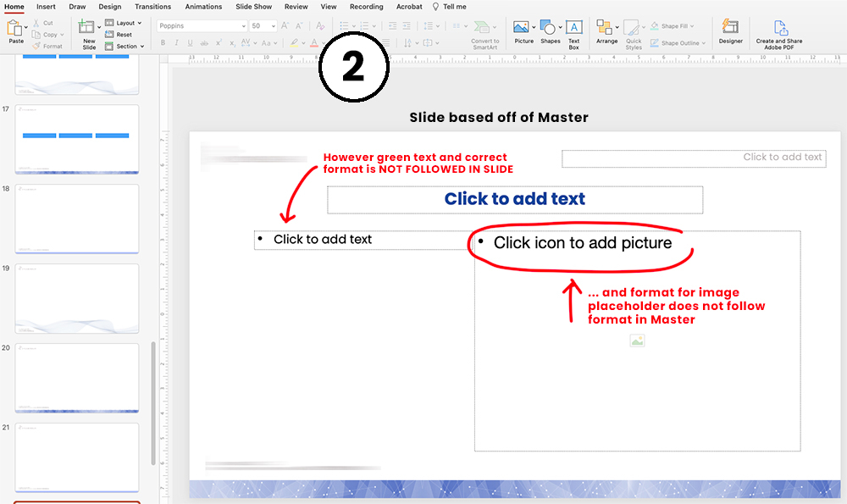This screenshot has width=847, height=504.
Task: Switch to the Transitions tab
Action: 152,7
